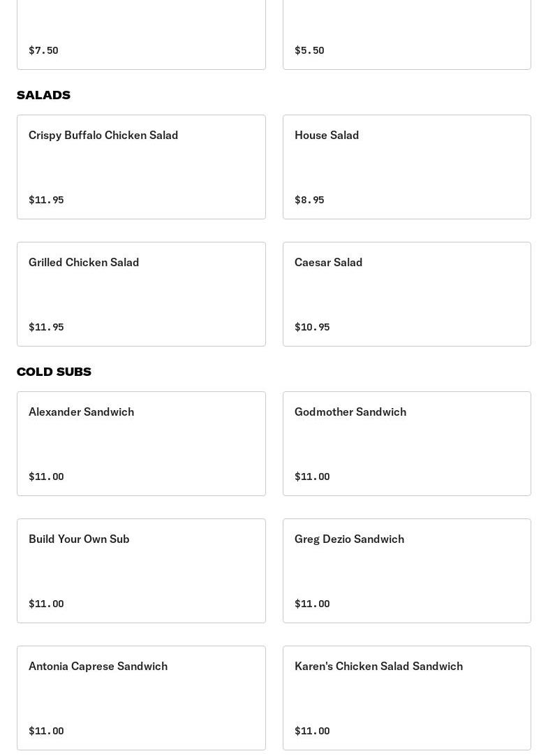Select the House Salad card
Image resolution: width=548 pixels, height=756 pixels.
tap(406, 166)
